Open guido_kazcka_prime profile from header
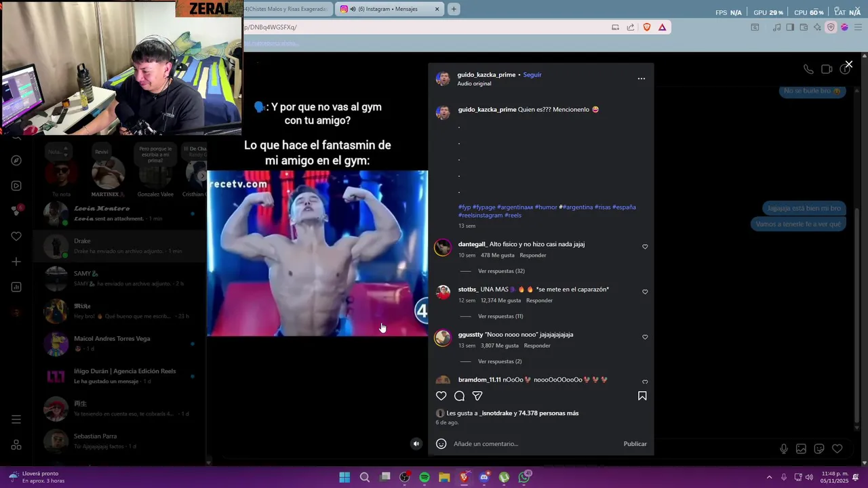This screenshot has width=868, height=488. (486, 75)
